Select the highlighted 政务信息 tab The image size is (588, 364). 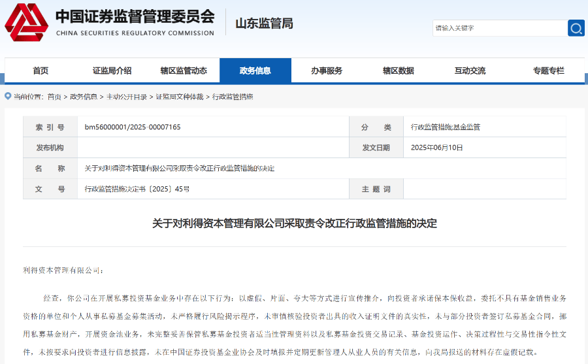coord(255,71)
